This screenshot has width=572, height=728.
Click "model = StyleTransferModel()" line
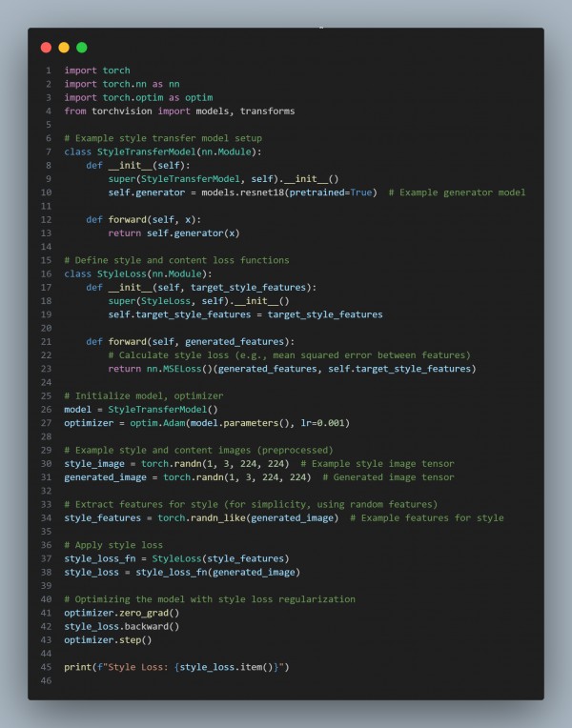click(141, 409)
